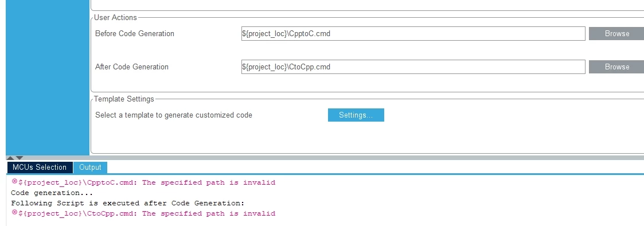Click the 'After Code Generation' label
Viewport: 644px width, 226px height.
pyautogui.click(x=132, y=67)
